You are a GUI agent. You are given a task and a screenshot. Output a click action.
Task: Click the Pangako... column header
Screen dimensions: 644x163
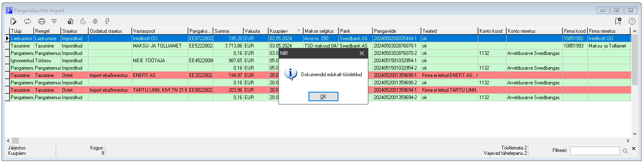point(201,31)
